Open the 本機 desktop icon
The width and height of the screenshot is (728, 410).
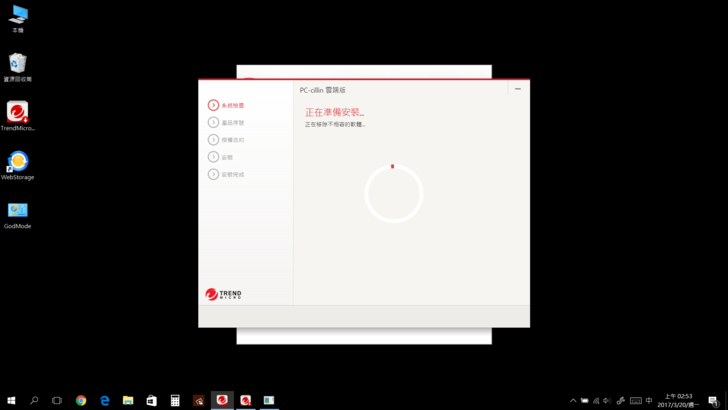18,19
